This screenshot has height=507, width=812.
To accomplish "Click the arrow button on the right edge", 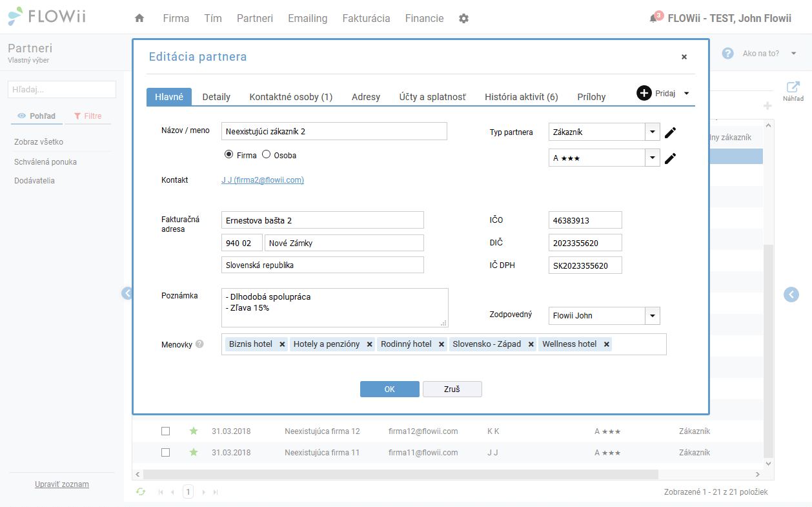I will tap(791, 294).
